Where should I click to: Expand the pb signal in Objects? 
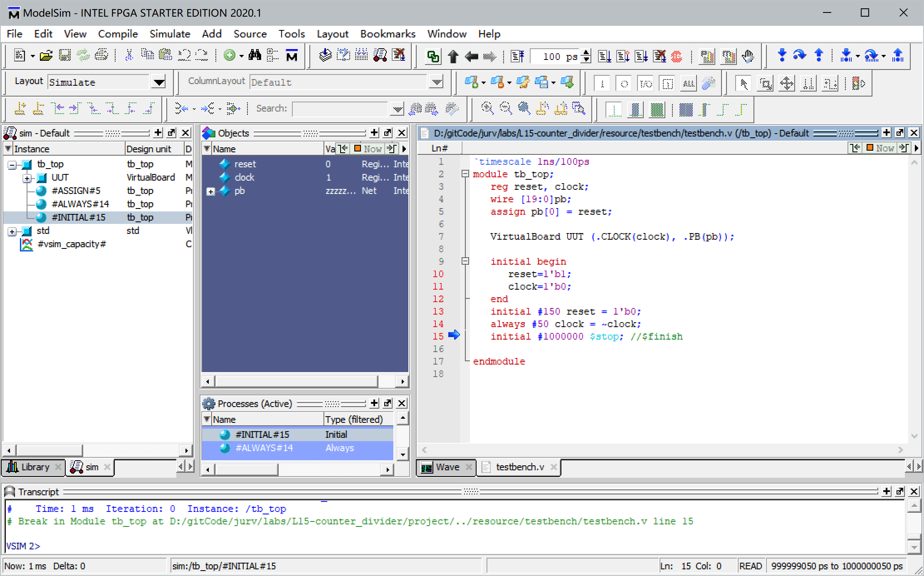coord(211,191)
